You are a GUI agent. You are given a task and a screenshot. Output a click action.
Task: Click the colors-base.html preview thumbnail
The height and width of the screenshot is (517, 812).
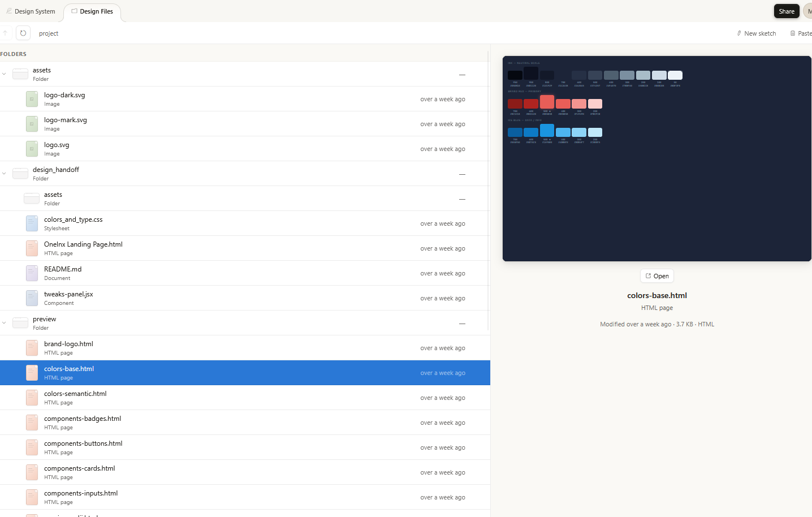tap(657, 158)
